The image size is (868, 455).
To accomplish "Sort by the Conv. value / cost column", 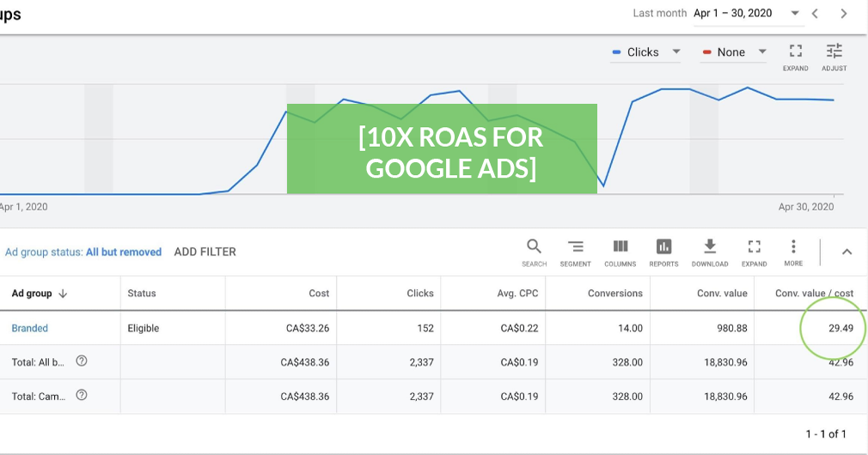I will click(x=814, y=294).
